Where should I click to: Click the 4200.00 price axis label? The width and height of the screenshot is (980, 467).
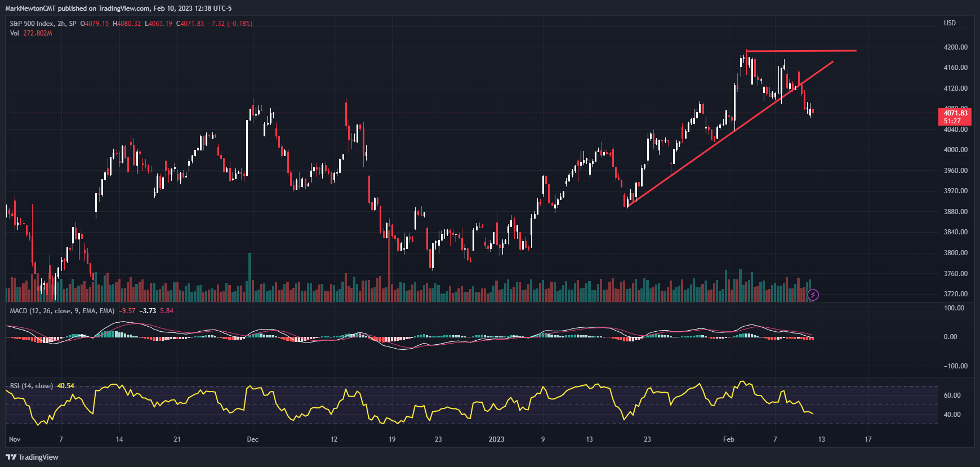[956, 47]
